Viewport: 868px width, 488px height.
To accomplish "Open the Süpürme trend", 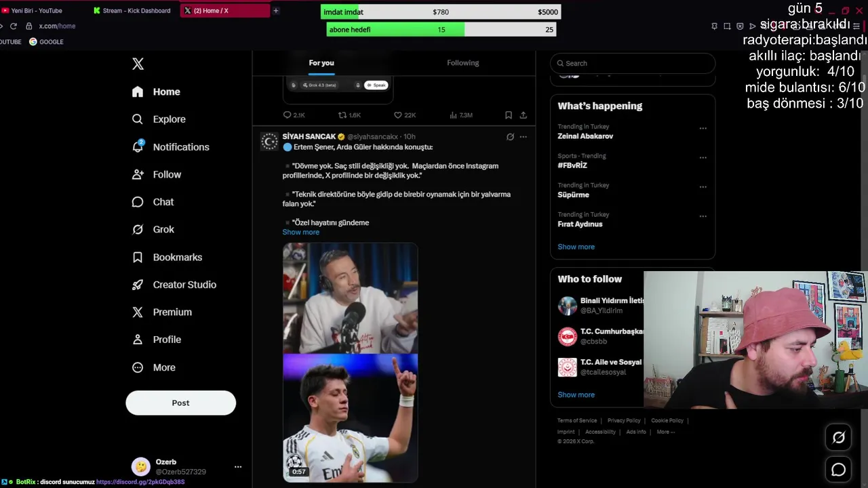I will (x=573, y=195).
